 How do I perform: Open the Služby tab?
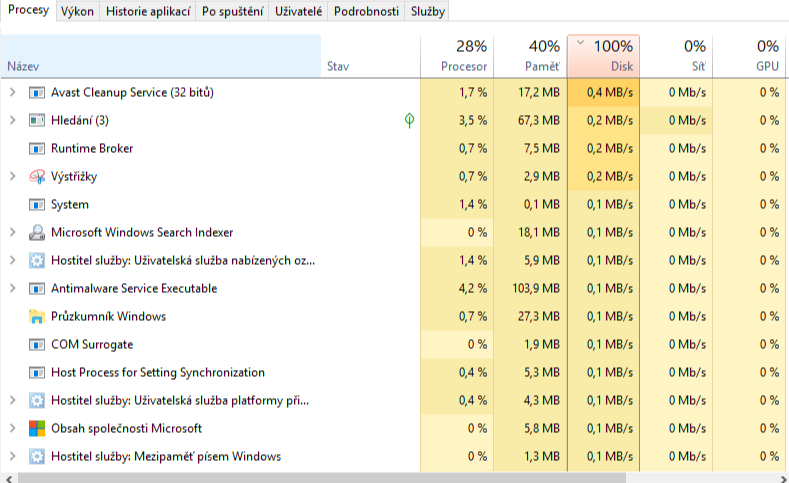(428, 11)
